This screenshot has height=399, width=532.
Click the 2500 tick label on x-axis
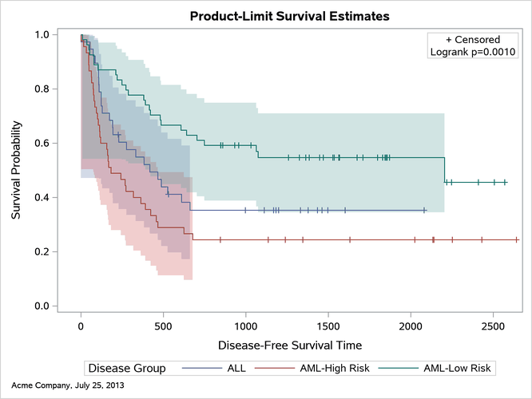[493, 327]
